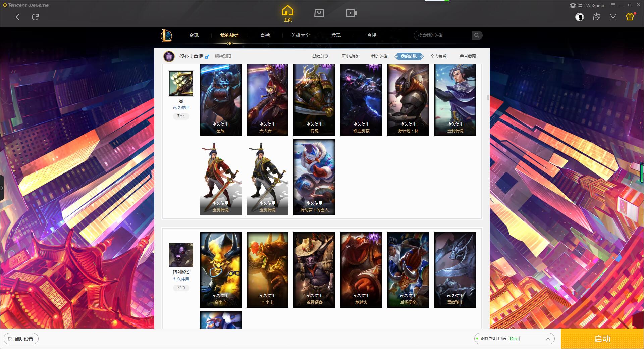
Task: Open the 地狱火 skin card
Action: (361, 270)
